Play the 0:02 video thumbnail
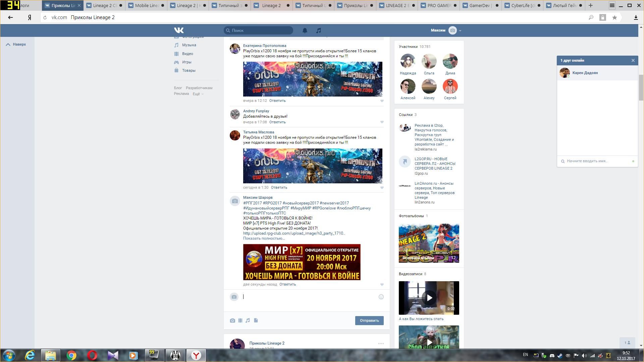Image resolution: width=644 pixels, height=362 pixels. pyautogui.click(x=429, y=298)
